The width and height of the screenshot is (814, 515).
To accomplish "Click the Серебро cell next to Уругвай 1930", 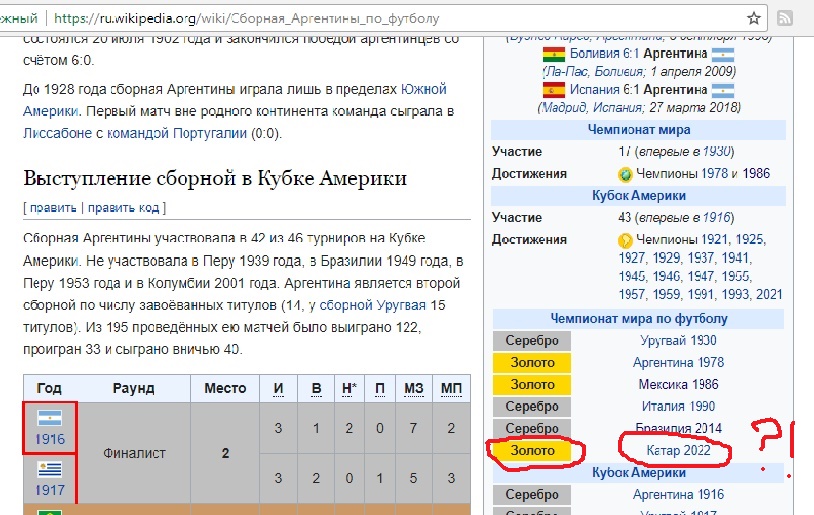I will pos(532,341).
